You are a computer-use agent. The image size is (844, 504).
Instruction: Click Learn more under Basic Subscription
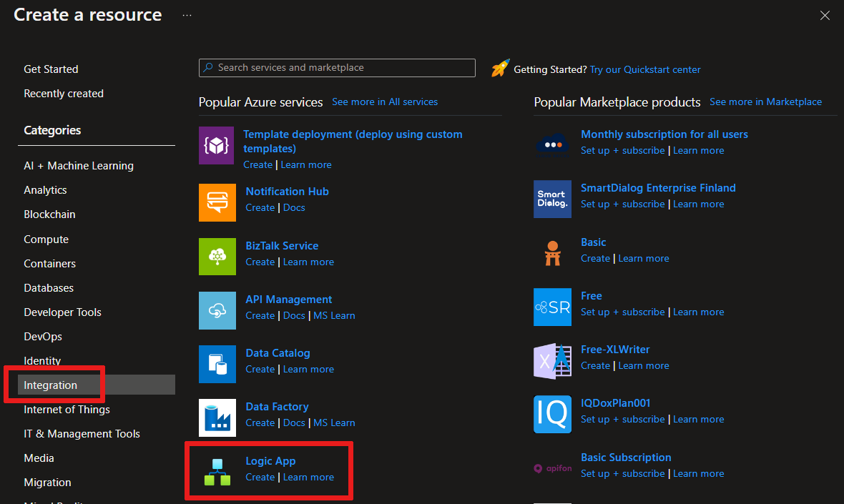tap(698, 474)
